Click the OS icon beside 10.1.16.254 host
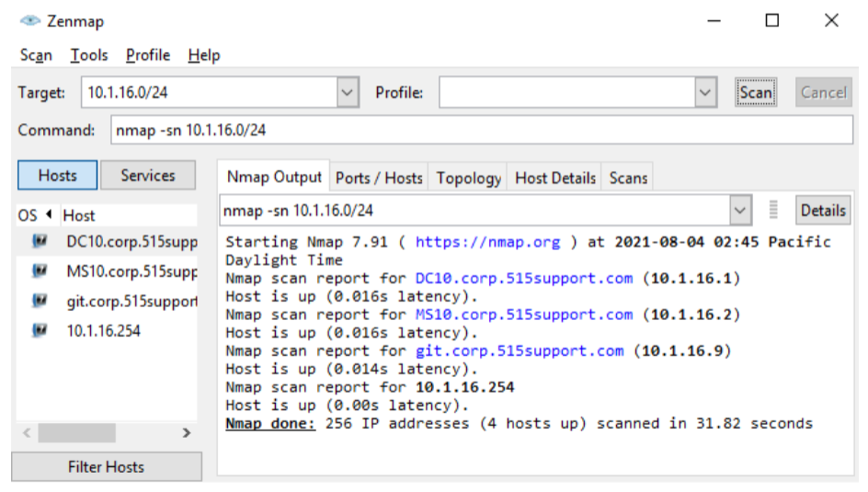Screen dimensions: 868x492 pos(40,331)
